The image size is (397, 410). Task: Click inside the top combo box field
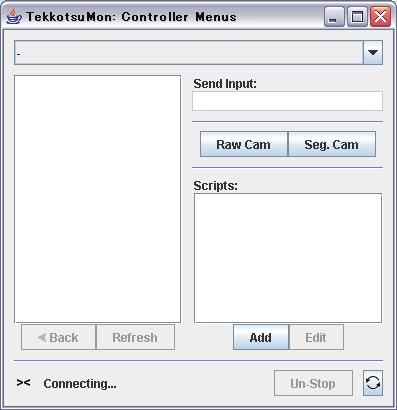189,53
